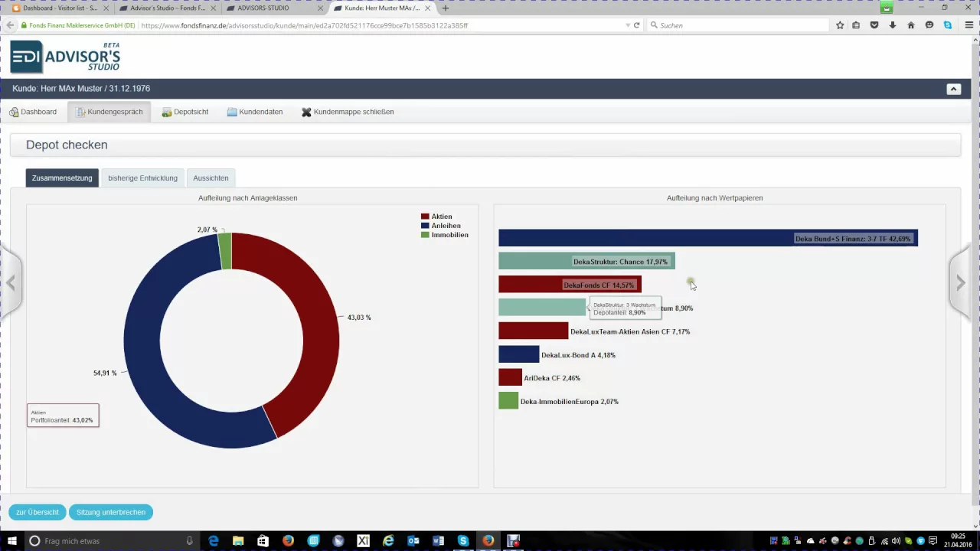Click the volume icon in system tray
Screen dimensions: 980x551
click(896, 541)
